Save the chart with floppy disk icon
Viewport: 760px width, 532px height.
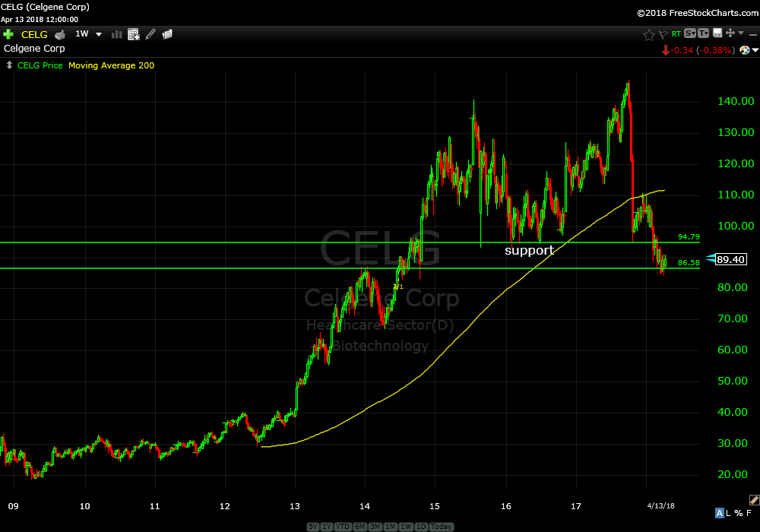point(717,33)
